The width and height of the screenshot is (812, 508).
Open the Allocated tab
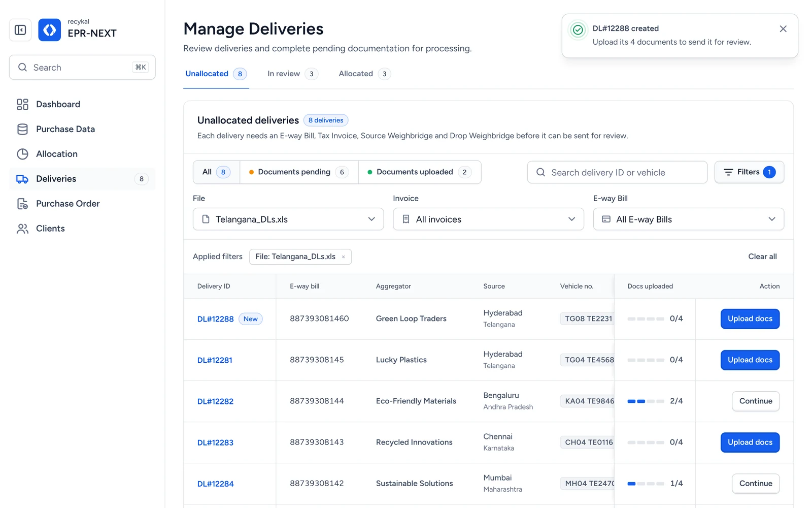(364, 74)
